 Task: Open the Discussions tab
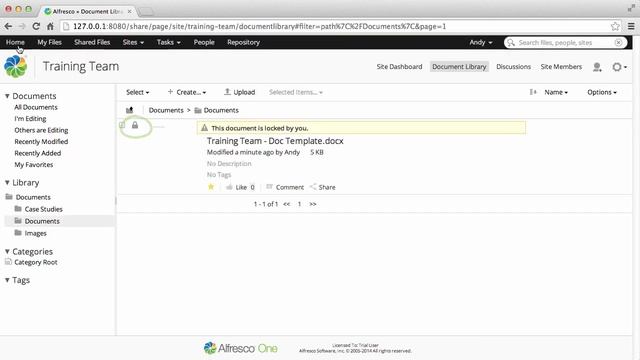(x=513, y=67)
